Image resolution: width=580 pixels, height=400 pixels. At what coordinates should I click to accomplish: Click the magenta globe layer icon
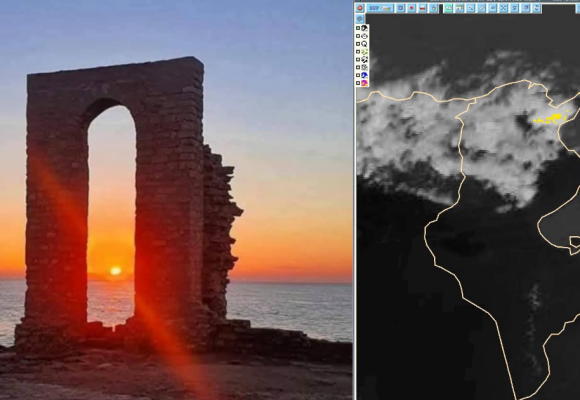(x=364, y=83)
